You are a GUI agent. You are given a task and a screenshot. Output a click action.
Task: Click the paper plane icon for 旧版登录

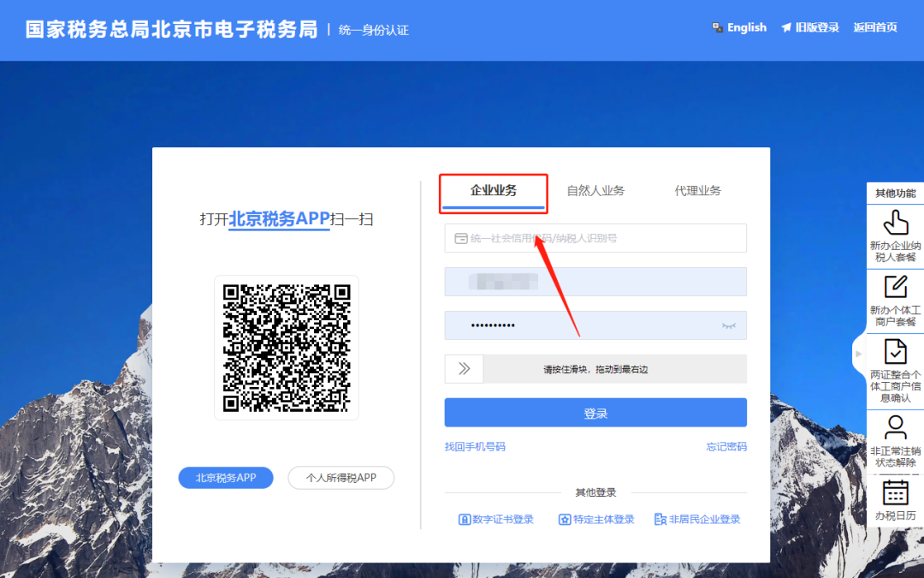[786, 27]
